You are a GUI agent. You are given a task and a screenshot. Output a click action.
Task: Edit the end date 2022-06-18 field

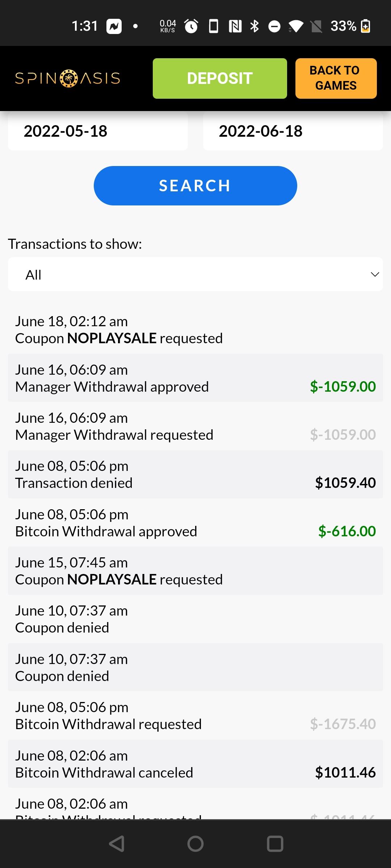click(293, 131)
